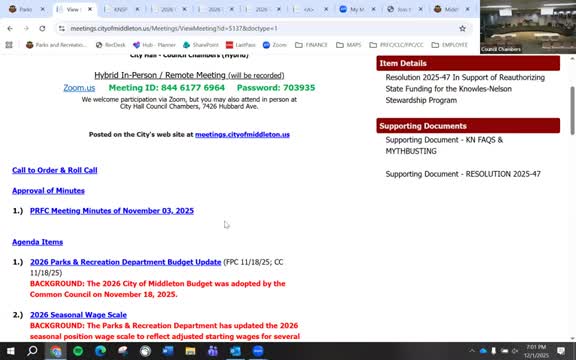
Task: Open the EMPLOYEE bookmarks folder
Action: point(450,45)
